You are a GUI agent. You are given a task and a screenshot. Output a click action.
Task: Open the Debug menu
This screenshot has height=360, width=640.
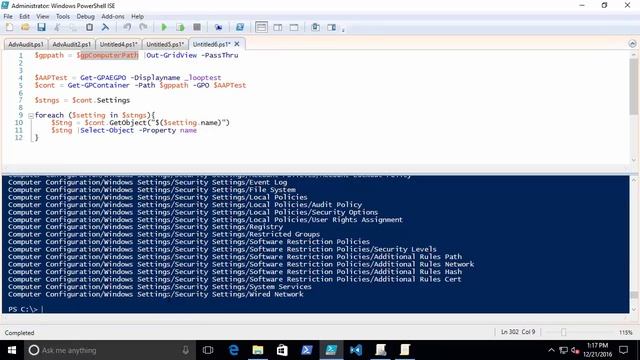tap(85, 16)
